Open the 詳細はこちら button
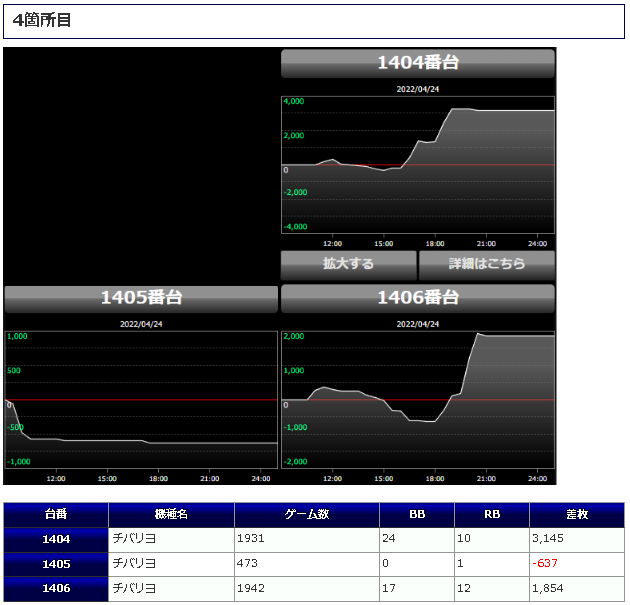The width and height of the screenshot is (630, 605). coord(487,265)
